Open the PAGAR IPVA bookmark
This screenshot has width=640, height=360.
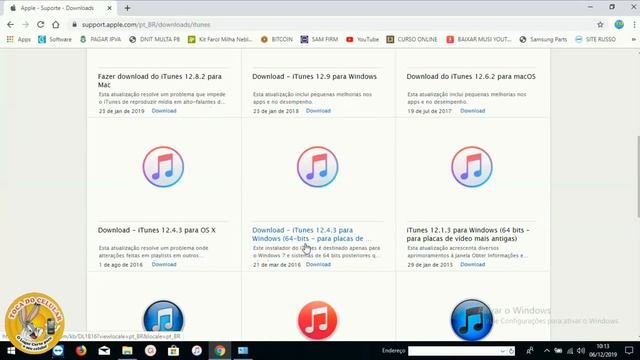[x=101, y=40]
